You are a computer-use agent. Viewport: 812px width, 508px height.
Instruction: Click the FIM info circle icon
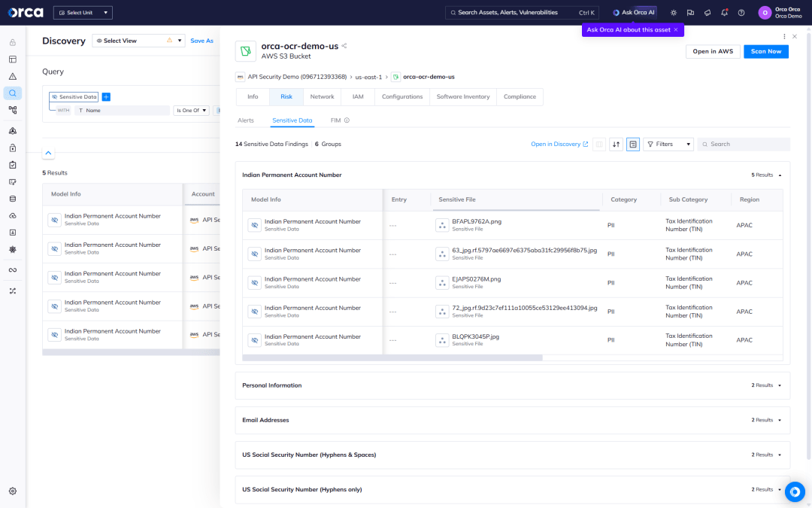pyautogui.click(x=347, y=120)
